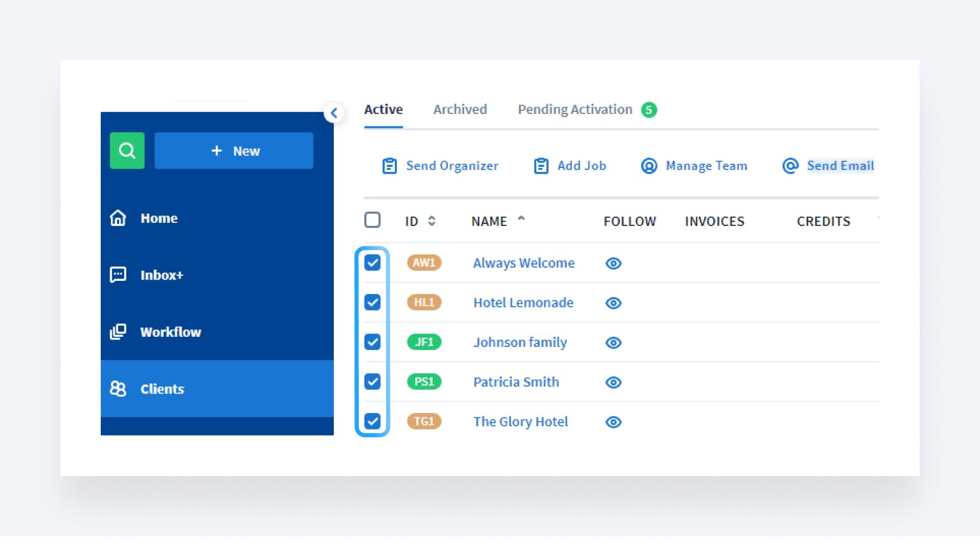Viewport: 980px width, 544px height.
Task: Click the Add Job toolbar icon
Action: coord(541,166)
